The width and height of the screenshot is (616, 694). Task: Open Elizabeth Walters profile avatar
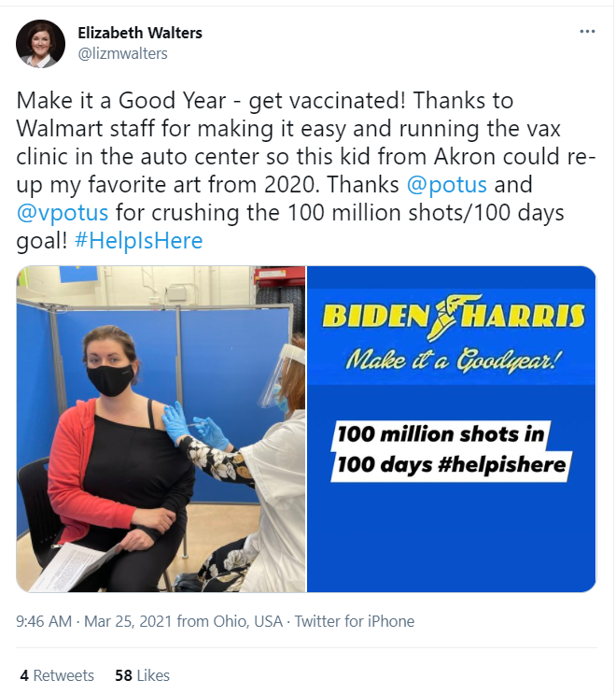tap(41, 44)
